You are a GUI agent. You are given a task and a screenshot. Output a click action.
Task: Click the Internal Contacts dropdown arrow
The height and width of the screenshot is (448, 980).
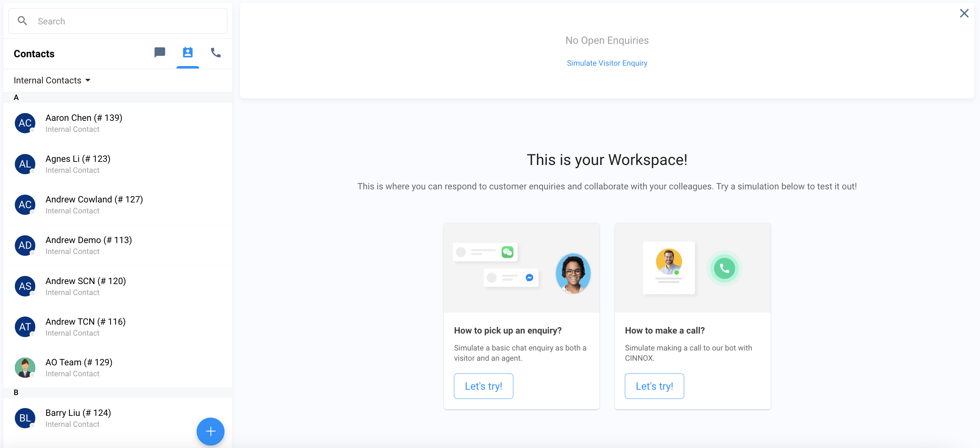[88, 80]
